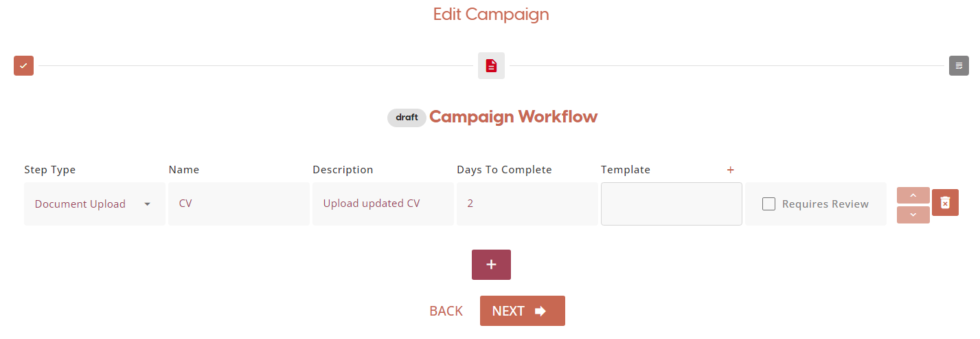The image size is (980, 339).
Task: Move the CV step down
Action: 913,215
